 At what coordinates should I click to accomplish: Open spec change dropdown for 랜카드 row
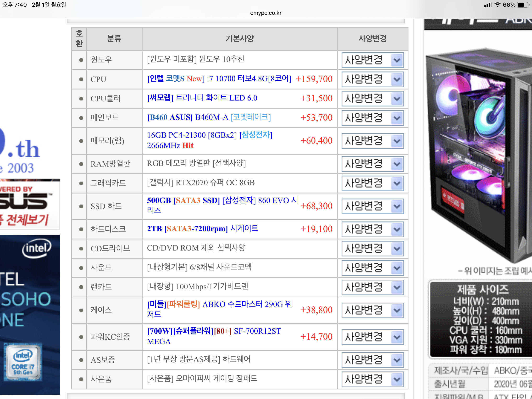[x=372, y=287]
